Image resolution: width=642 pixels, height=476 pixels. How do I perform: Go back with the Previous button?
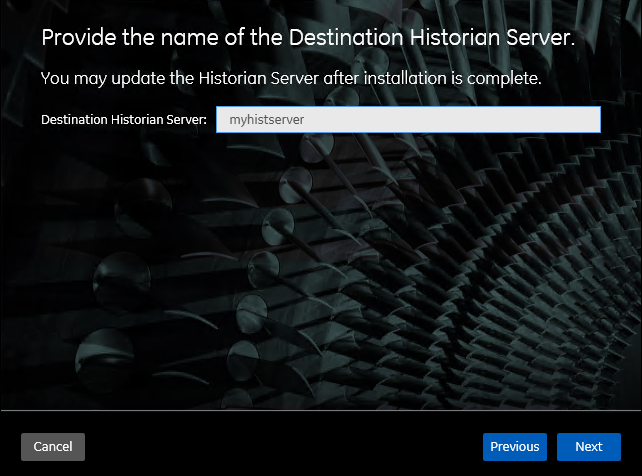[x=515, y=447]
